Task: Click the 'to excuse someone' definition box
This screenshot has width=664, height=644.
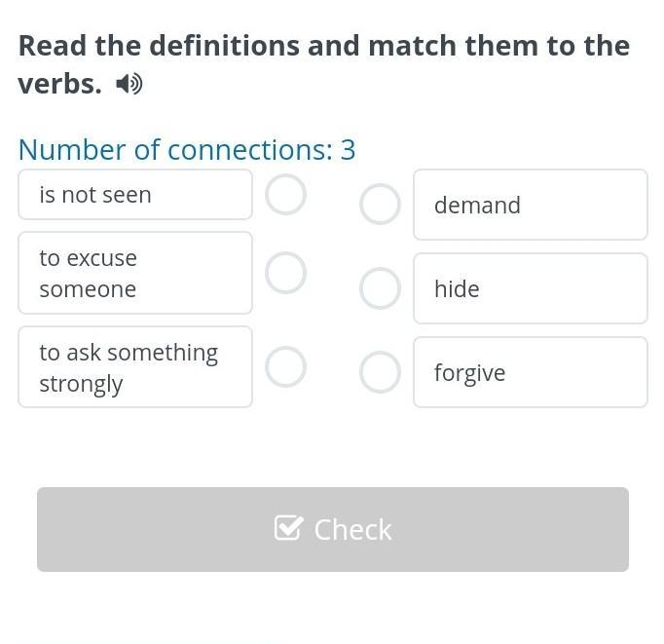Action: [x=135, y=273]
